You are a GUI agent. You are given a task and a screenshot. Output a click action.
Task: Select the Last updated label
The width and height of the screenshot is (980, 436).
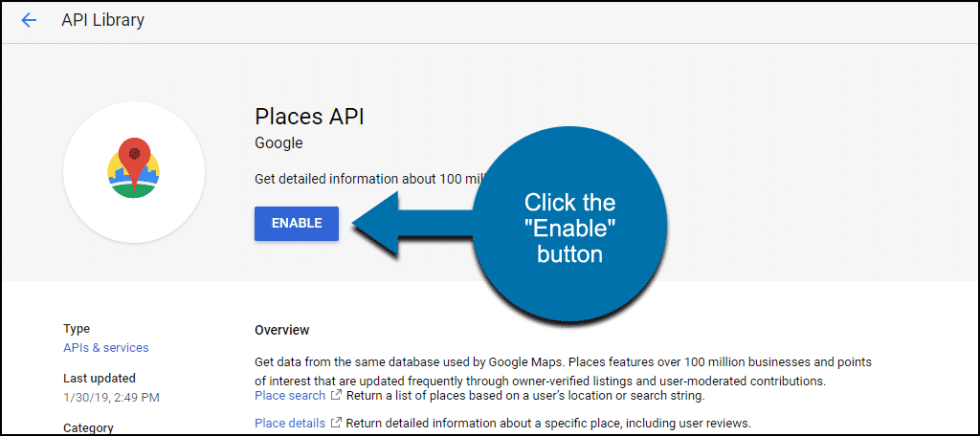coord(100,378)
